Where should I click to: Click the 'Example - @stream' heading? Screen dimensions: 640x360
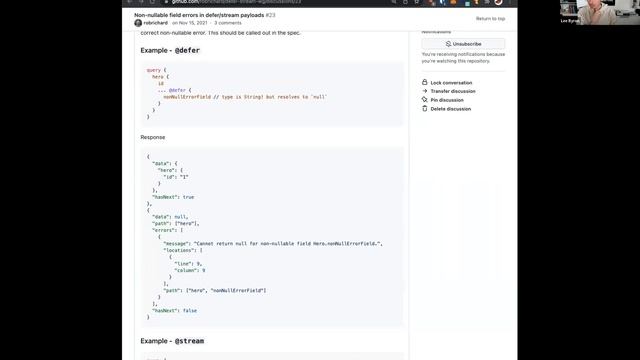pos(172,341)
